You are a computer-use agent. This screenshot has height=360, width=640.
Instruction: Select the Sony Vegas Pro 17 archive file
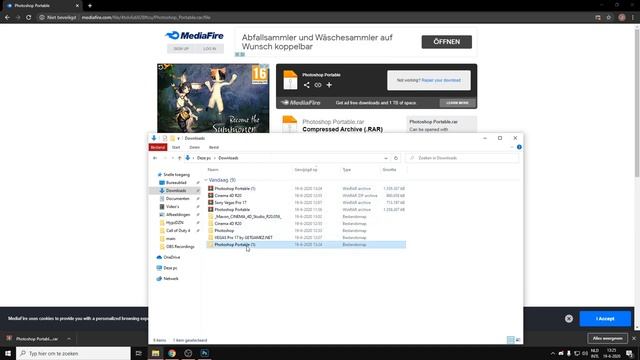click(306, 202)
